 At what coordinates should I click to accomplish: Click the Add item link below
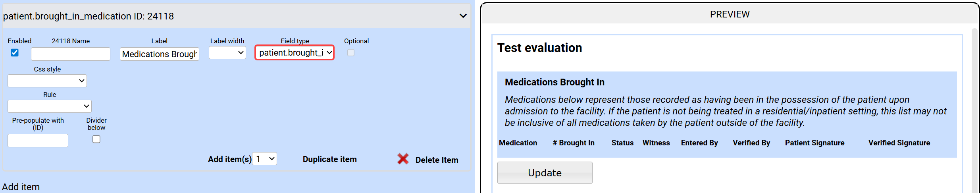pos(21,187)
